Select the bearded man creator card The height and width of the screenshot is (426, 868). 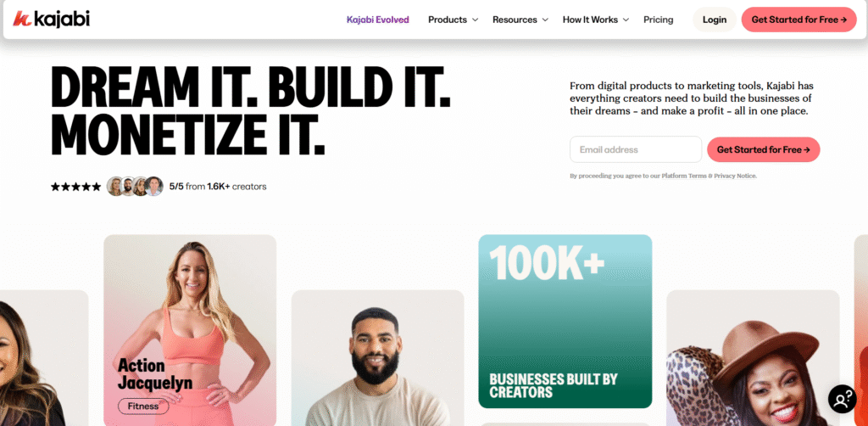(377, 358)
